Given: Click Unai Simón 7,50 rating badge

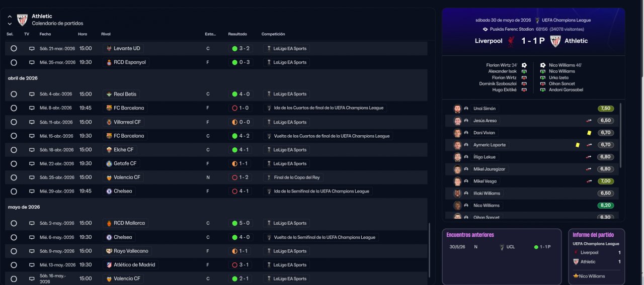Looking at the screenshot, I should (x=605, y=109).
